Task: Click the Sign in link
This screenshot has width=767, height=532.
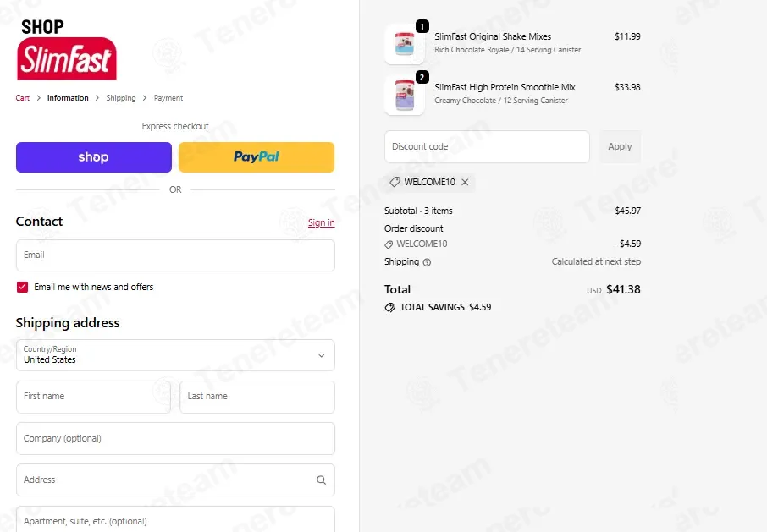Action: (322, 222)
